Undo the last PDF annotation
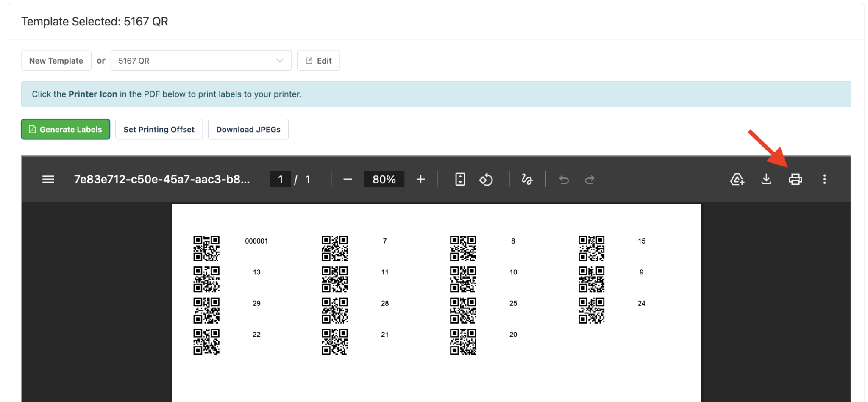This screenshot has height=402, width=868. [x=564, y=180]
